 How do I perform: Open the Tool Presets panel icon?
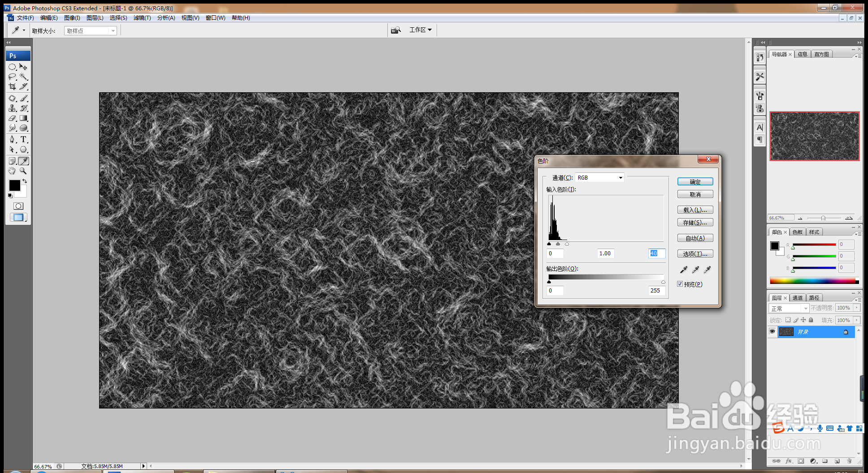(x=759, y=77)
